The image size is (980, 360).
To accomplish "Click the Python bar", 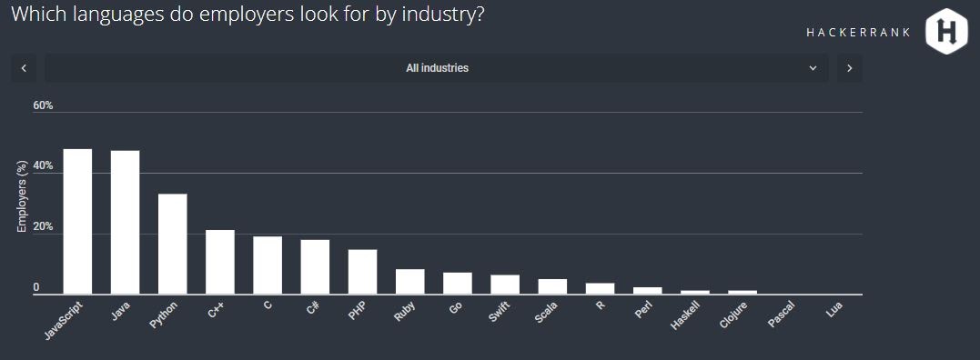I will (173, 244).
